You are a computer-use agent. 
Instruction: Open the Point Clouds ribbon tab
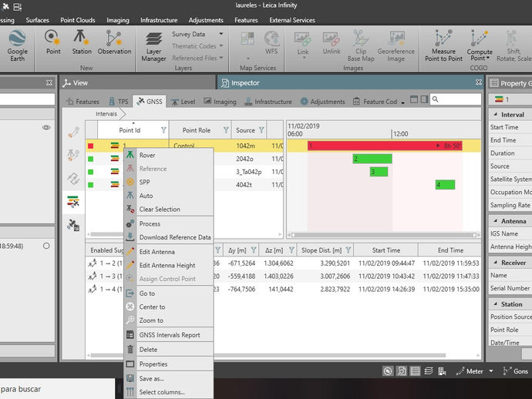[78, 20]
